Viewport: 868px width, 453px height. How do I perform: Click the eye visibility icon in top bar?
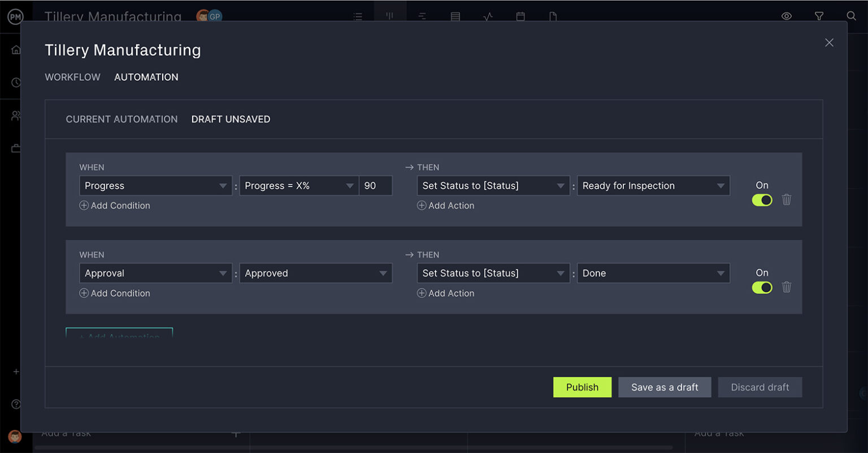[786, 16]
